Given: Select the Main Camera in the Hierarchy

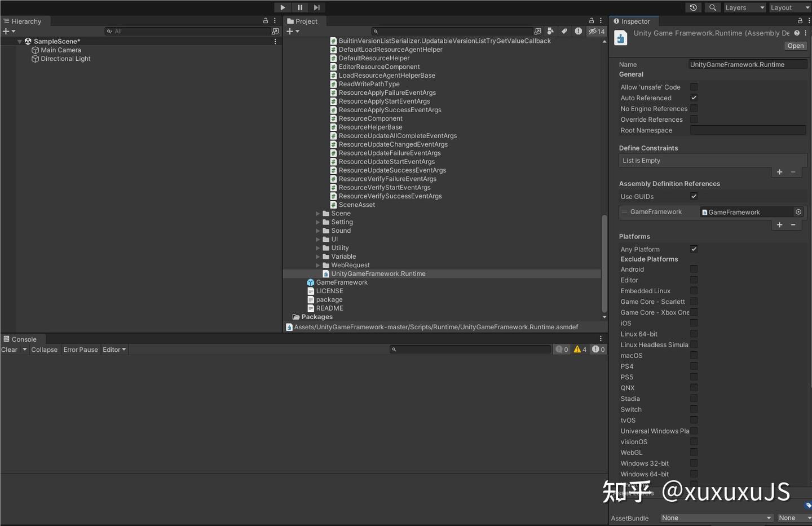Looking at the screenshot, I should coord(61,50).
